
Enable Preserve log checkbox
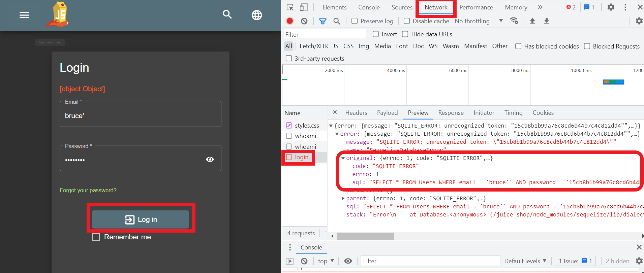(355, 21)
